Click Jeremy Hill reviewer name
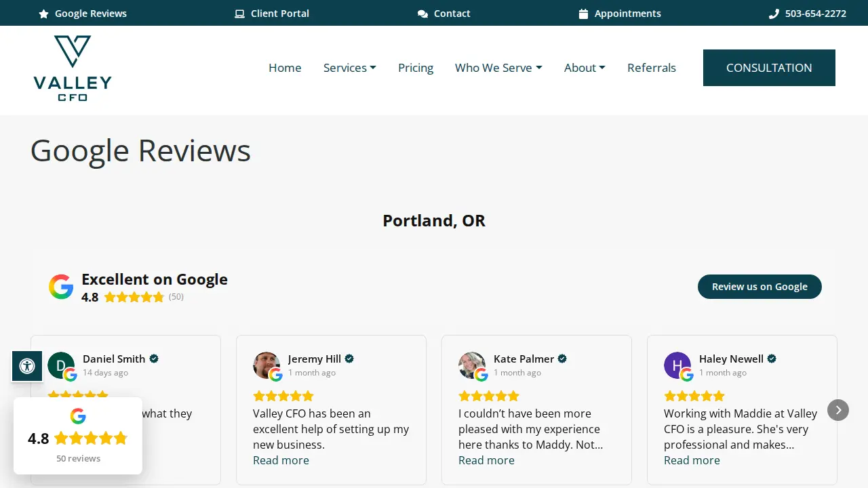The height and width of the screenshot is (488, 868). [315, 359]
